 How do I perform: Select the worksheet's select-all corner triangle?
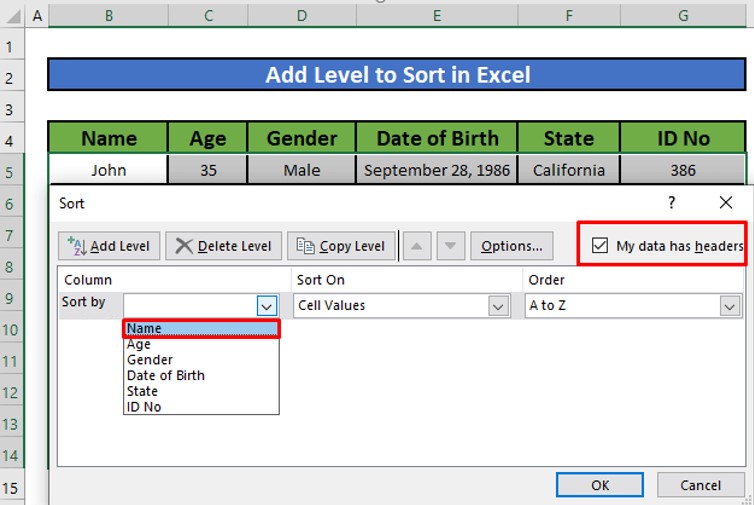(13, 16)
